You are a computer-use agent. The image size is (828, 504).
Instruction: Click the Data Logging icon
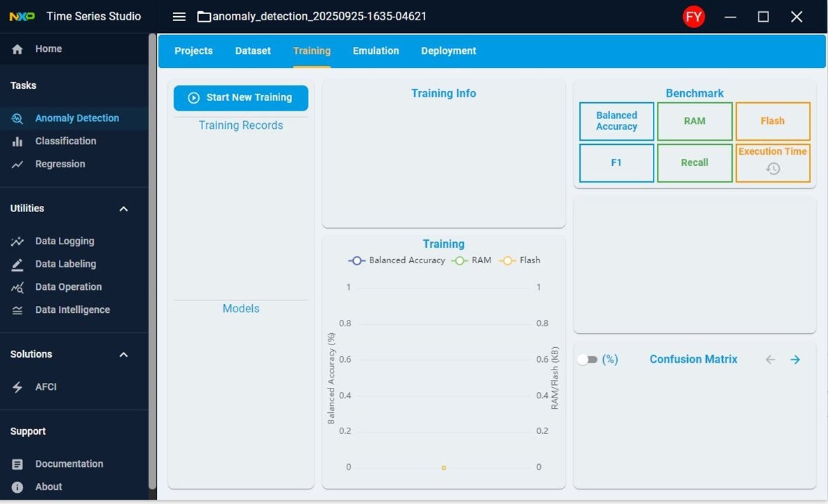coord(18,241)
